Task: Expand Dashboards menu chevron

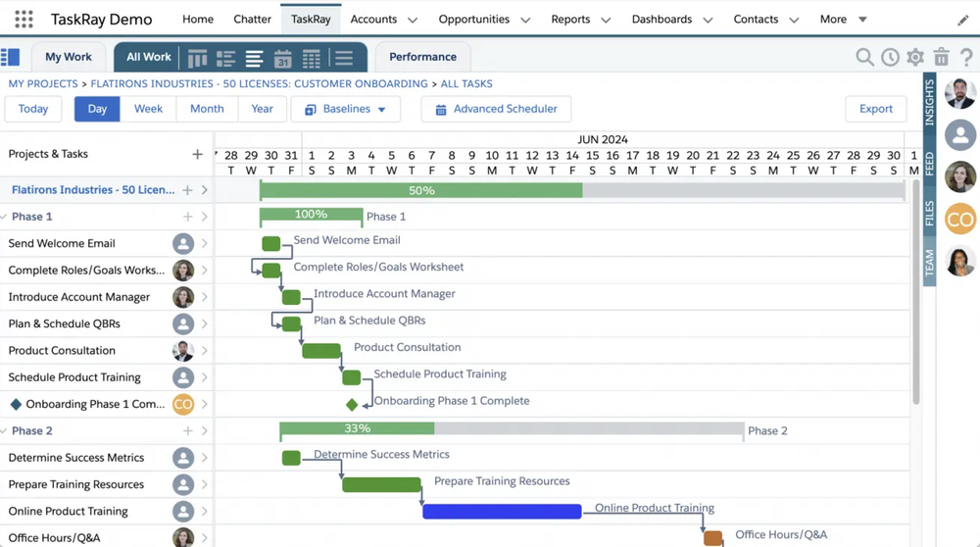Action: tap(708, 20)
